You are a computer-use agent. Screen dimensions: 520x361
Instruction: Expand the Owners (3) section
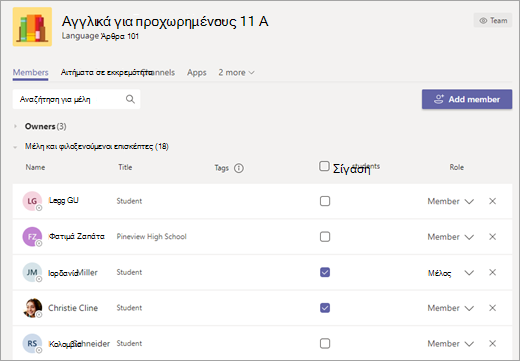coord(15,126)
